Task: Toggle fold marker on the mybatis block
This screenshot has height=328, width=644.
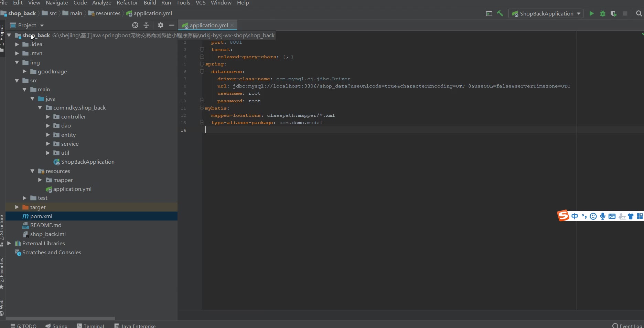Action: [202, 108]
